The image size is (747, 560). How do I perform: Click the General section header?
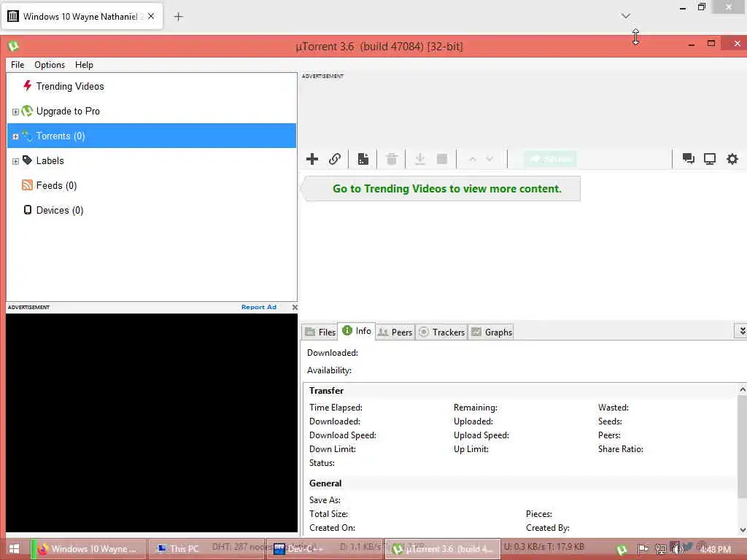(x=325, y=483)
